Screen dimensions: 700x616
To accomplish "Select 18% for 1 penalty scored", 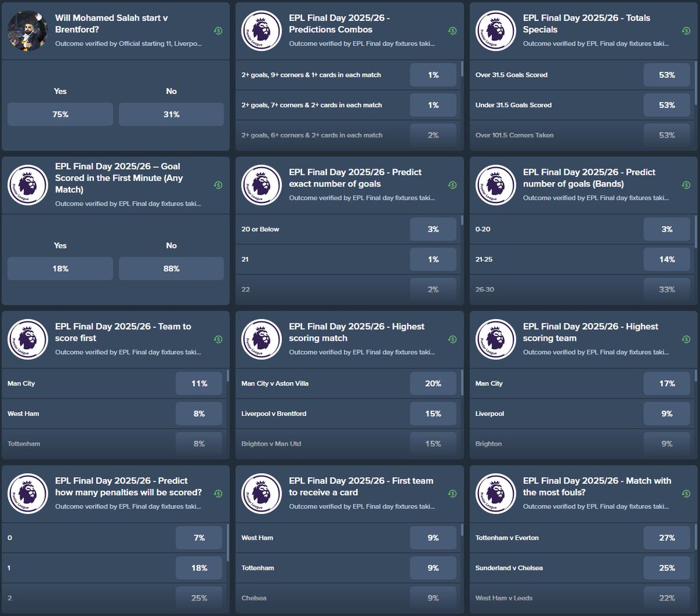I will click(x=199, y=568).
